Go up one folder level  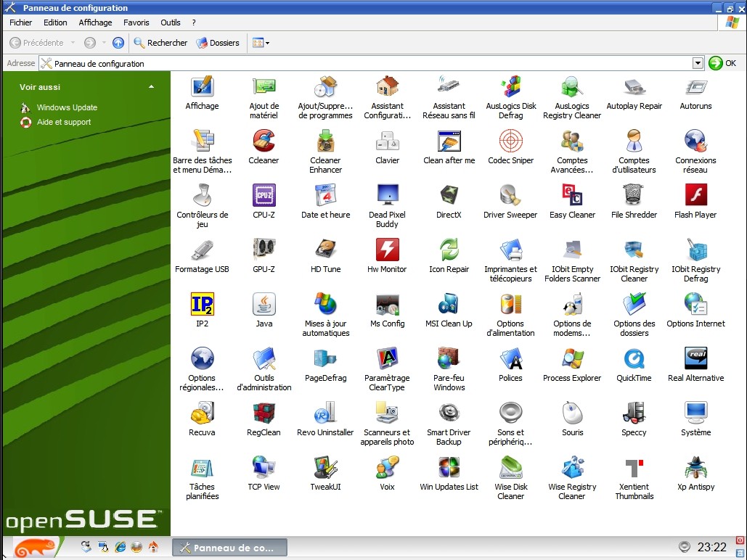(118, 43)
